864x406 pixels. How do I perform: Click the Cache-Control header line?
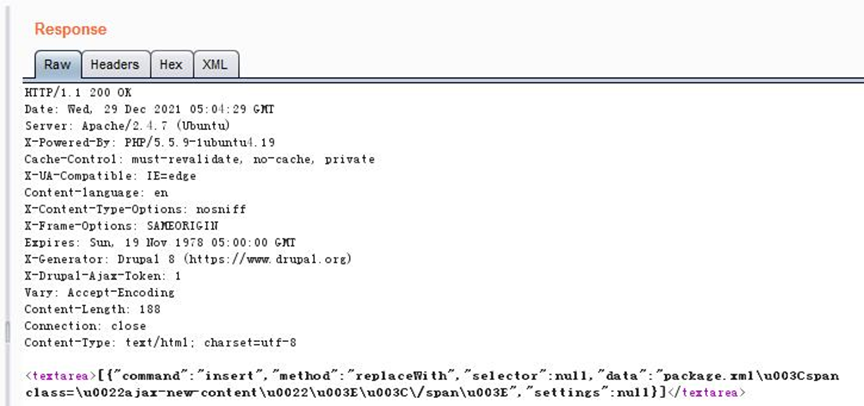pos(199,159)
